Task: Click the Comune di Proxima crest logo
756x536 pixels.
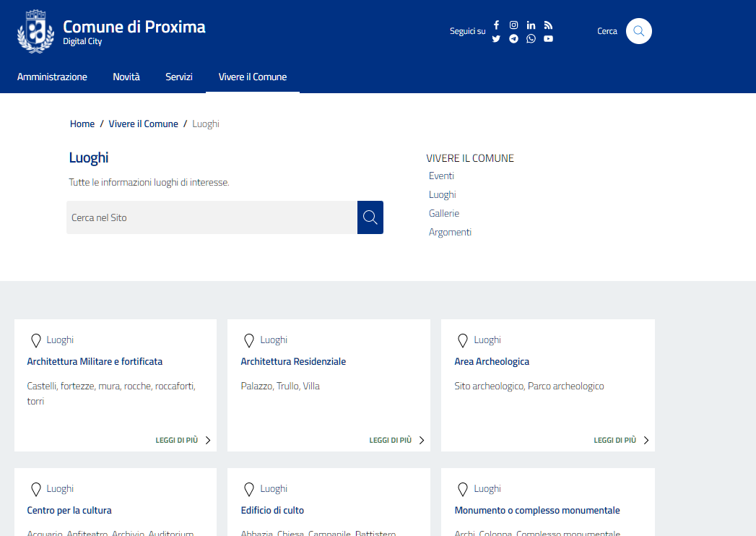Action: coord(35,32)
